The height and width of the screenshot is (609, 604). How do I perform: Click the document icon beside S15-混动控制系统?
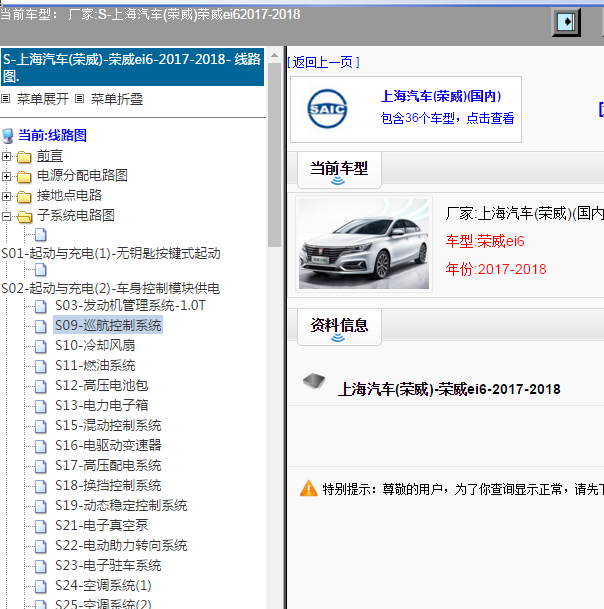click(40, 426)
